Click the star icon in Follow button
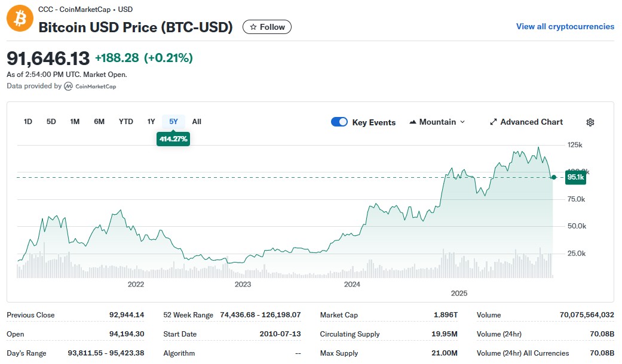The width and height of the screenshot is (622, 364). [253, 27]
